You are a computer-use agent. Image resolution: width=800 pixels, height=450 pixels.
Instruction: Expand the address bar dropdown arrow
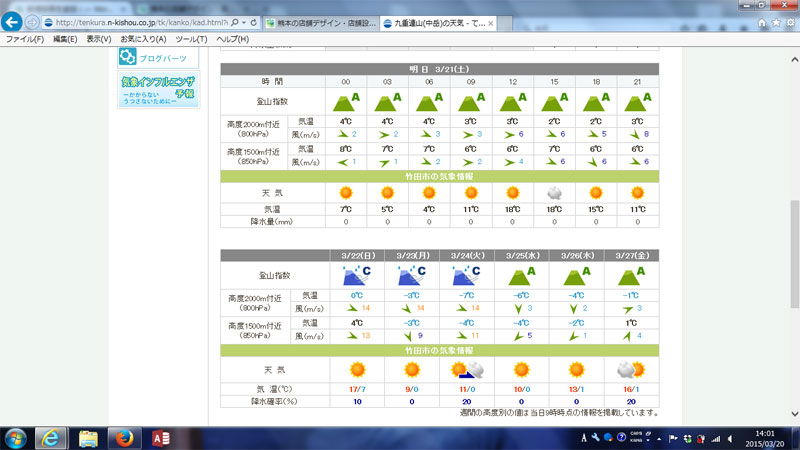[244, 22]
